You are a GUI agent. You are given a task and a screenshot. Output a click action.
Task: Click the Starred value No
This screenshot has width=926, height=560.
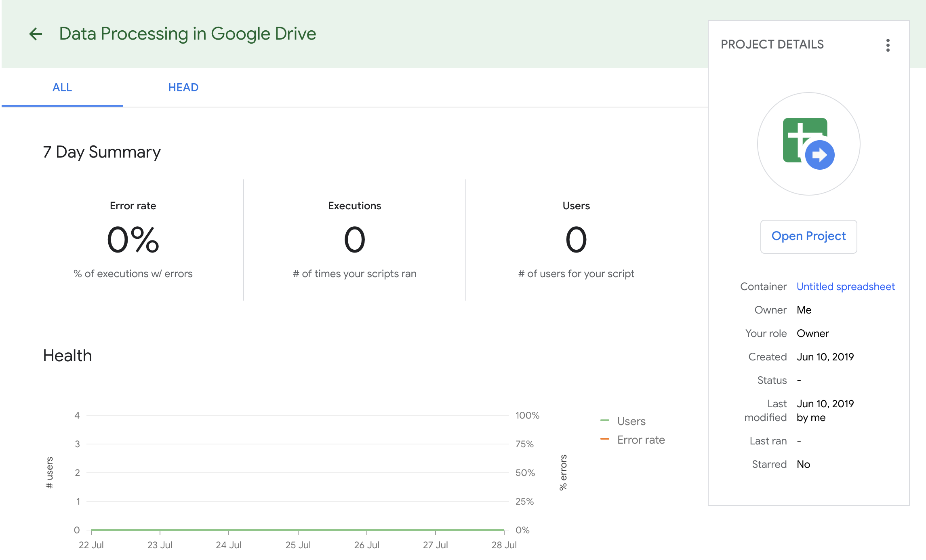pos(803,464)
